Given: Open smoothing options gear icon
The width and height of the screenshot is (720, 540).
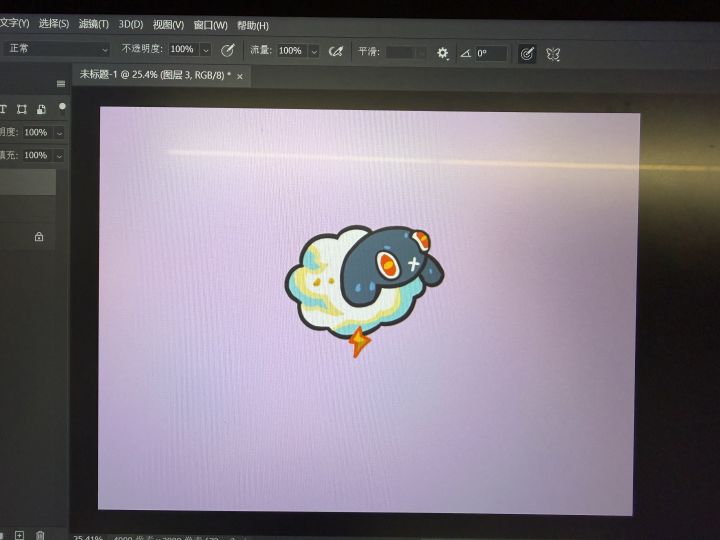Looking at the screenshot, I should [x=442, y=53].
